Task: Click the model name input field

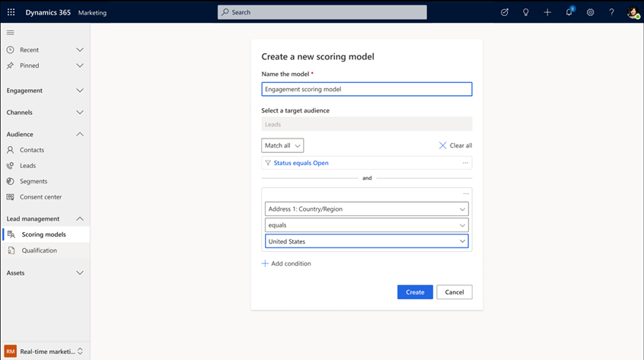Action: pos(367,89)
